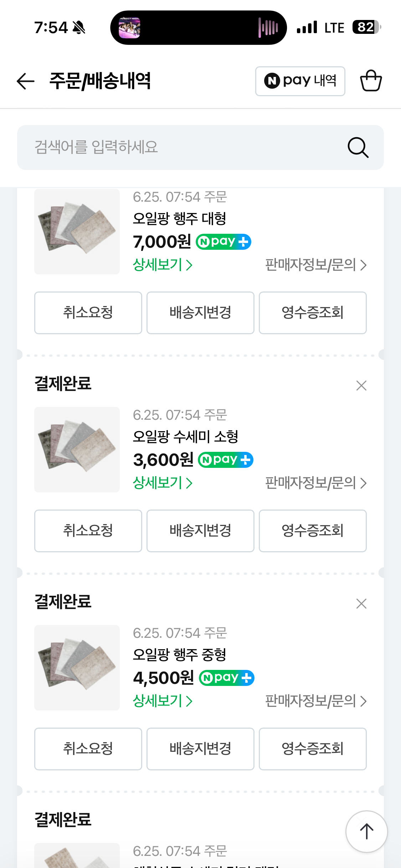Open the N pay 내역 button

tap(300, 81)
